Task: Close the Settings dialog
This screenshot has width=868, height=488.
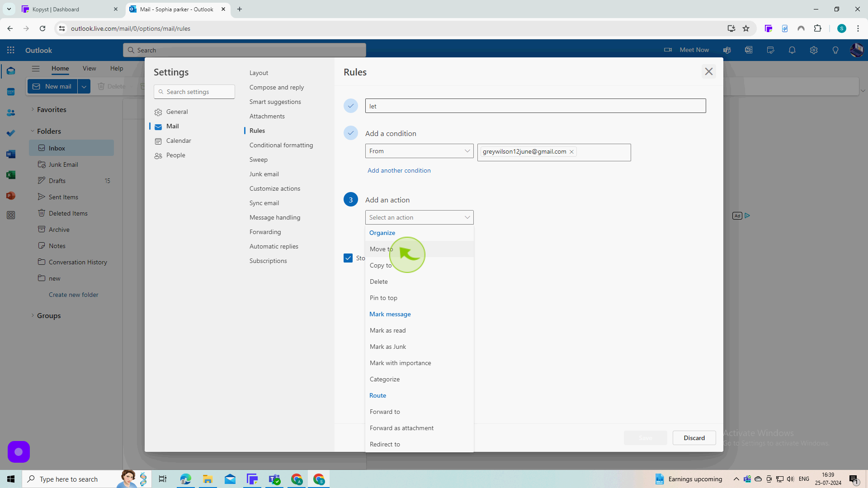Action: pyautogui.click(x=709, y=71)
